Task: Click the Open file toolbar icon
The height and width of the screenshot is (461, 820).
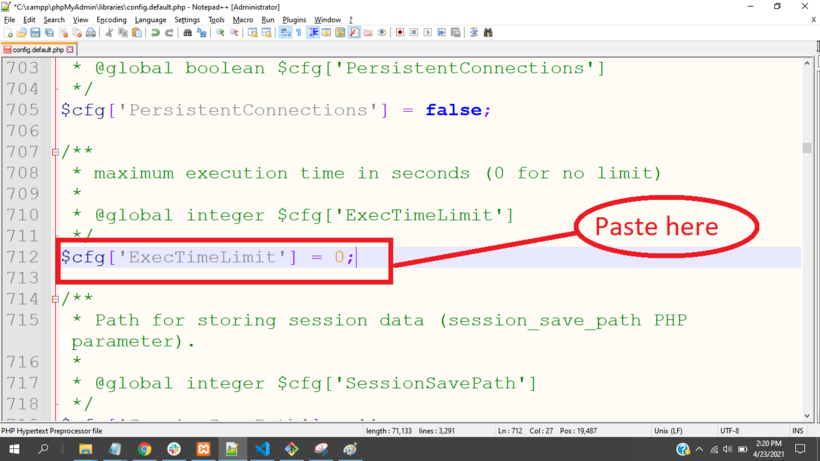Action: 22,33
